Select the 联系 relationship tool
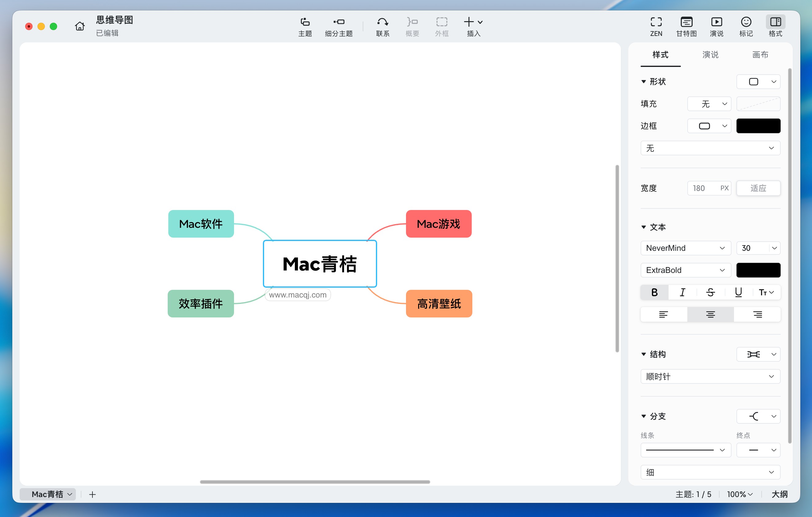The height and width of the screenshot is (517, 812). click(x=382, y=26)
